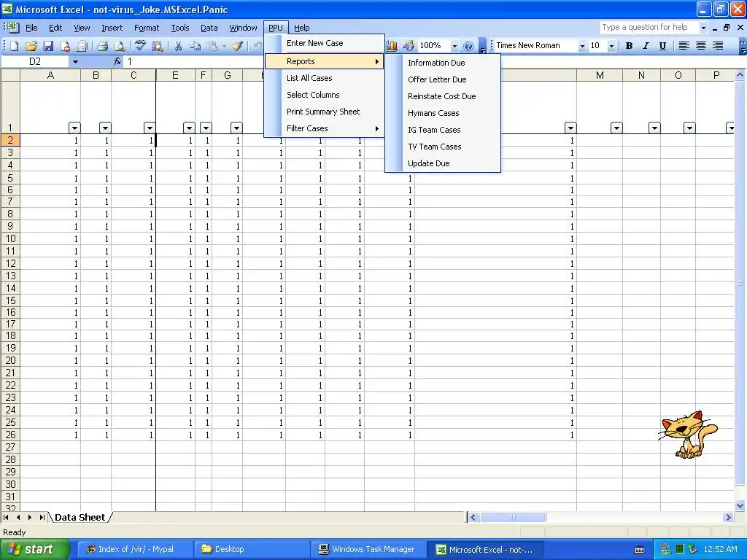Select Offer Letter Due report

click(443, 79)
